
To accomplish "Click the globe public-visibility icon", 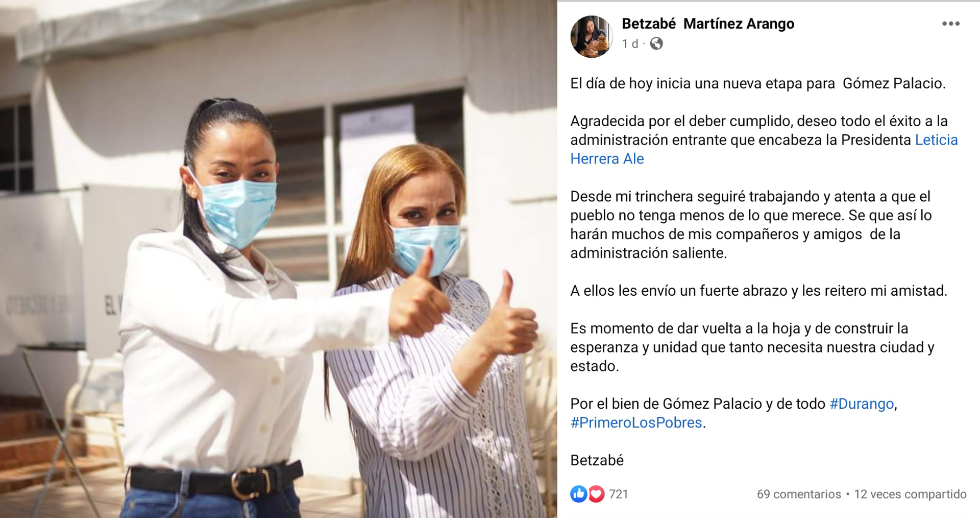I will pos(656,44).
